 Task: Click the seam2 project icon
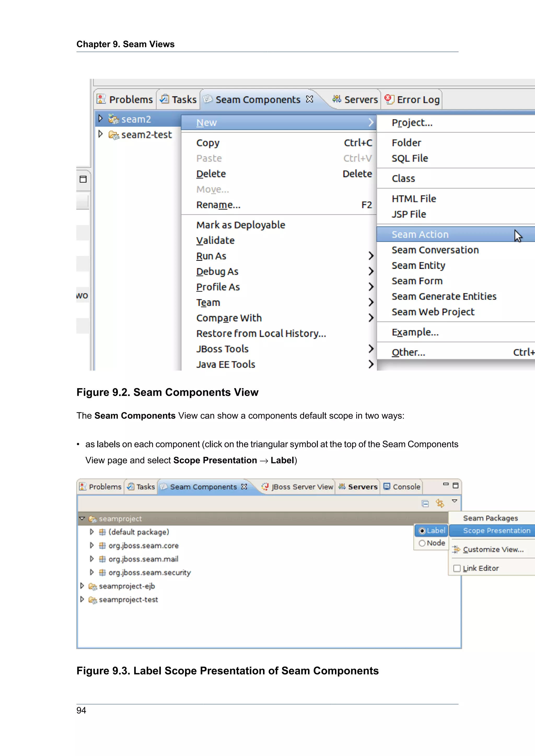tap(114, 119)
